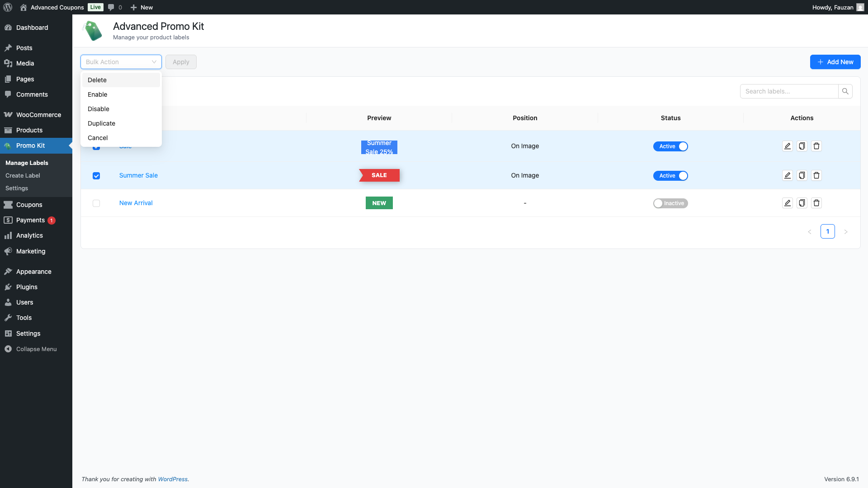Click the duplicate icon for New Arrival label
The height and width of the screenshot is (488, 868).
[802, 203]
